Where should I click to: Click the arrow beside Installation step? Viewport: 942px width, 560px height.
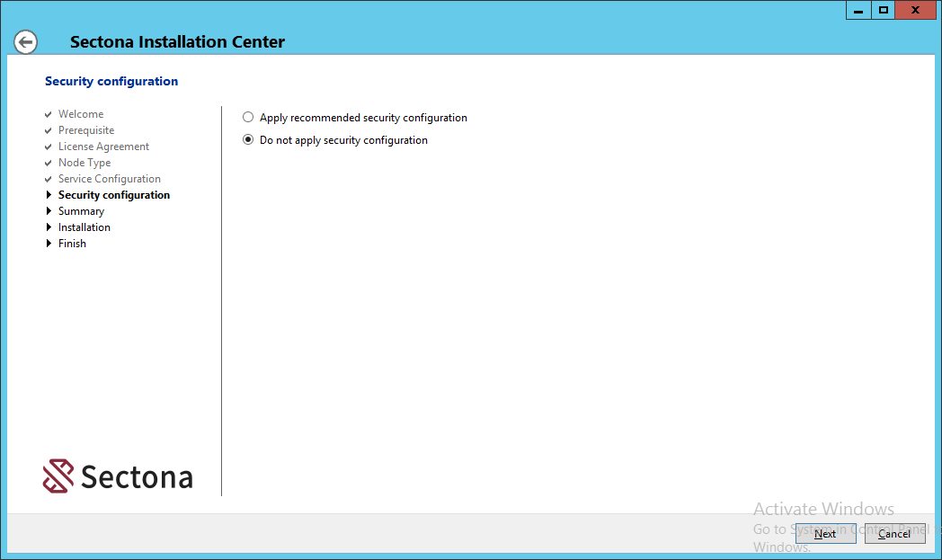coord(49,227)
